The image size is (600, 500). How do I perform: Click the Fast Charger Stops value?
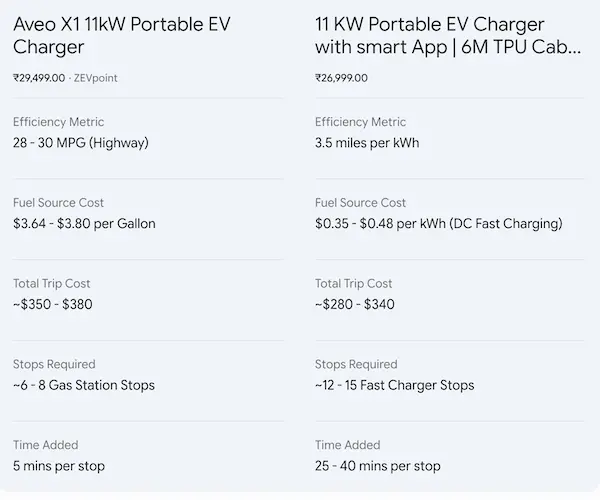coord(395,385)
